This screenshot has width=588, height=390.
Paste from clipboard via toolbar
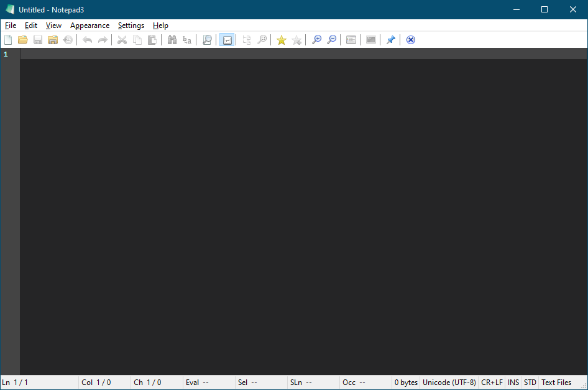click(x=152, y=39)
